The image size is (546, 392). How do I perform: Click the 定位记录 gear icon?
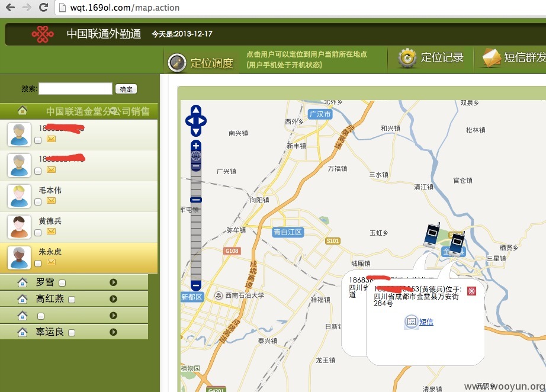pyautogui.click(x=407, y=58)
